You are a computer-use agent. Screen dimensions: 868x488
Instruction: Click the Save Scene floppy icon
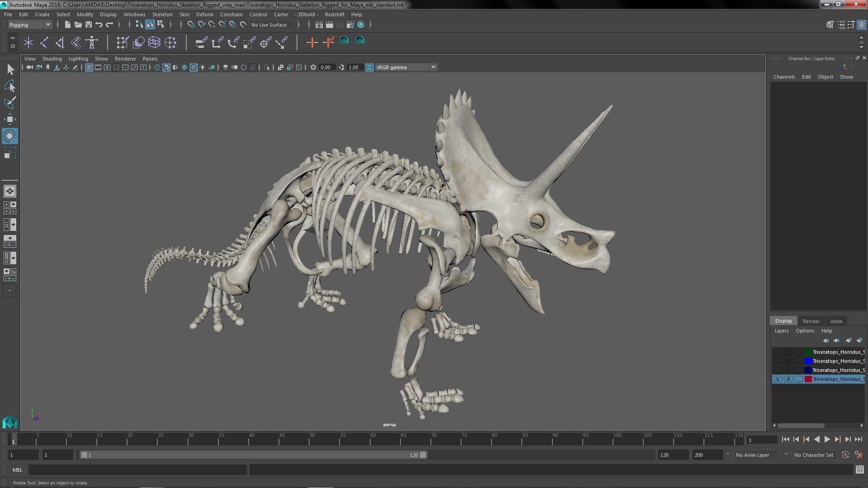click(89, 25)
